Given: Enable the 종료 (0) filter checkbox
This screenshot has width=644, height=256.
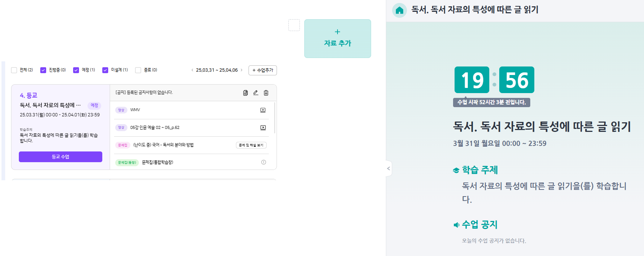Looking at the screenshot, I should (x=138, y=70).
